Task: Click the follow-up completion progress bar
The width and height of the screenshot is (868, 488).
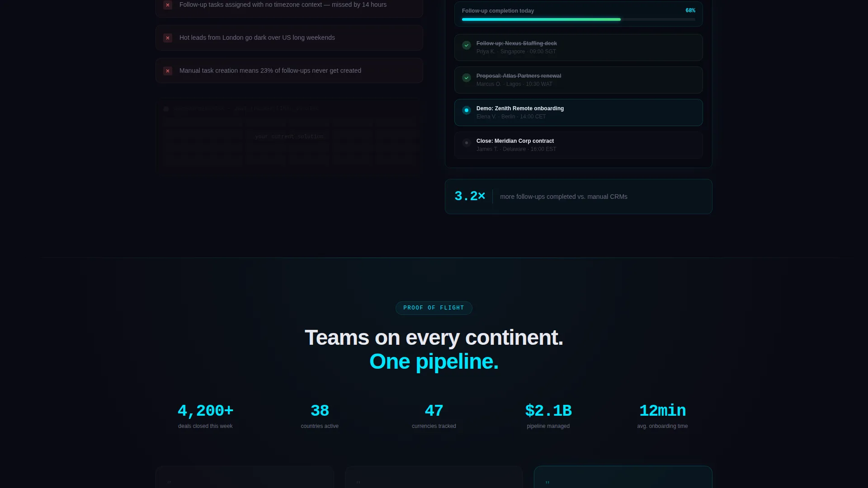Action: click(579, 19)
